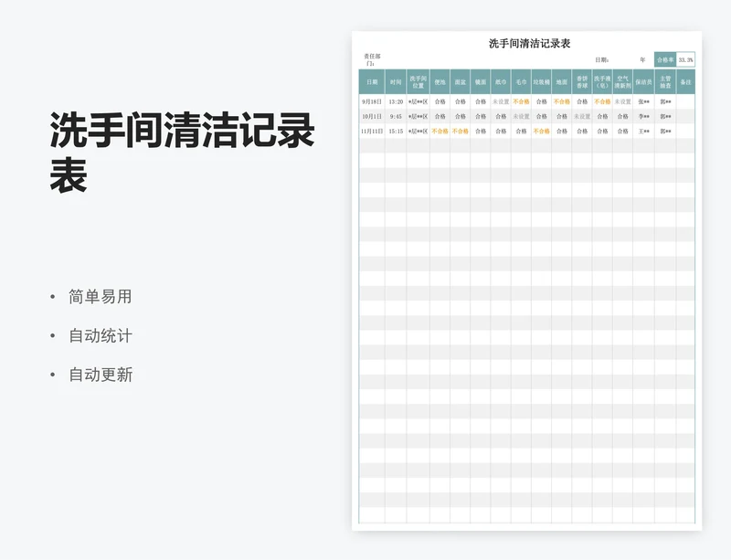Click the 日期: label above the table
731x560 pixels.
pyautogui.click(x=602, y=59)
